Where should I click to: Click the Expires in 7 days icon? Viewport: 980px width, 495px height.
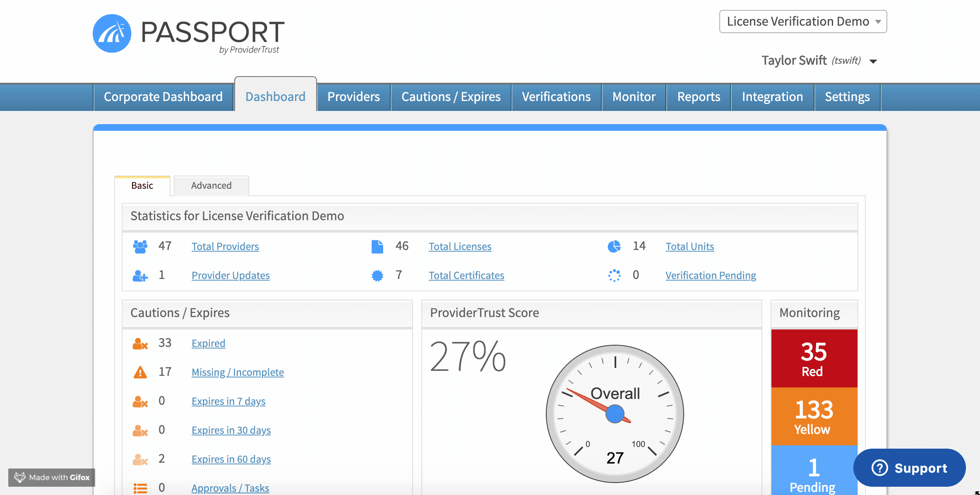click(140, 401)
